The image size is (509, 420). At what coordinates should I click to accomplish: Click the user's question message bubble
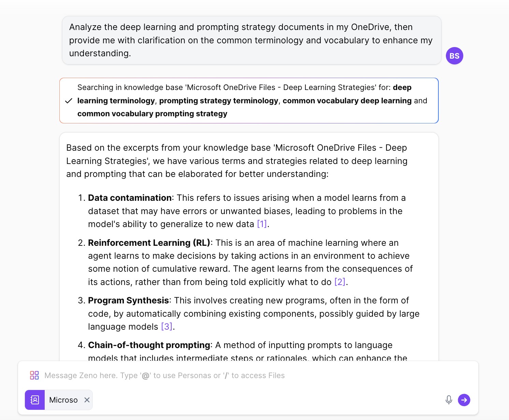coord(251,40)
